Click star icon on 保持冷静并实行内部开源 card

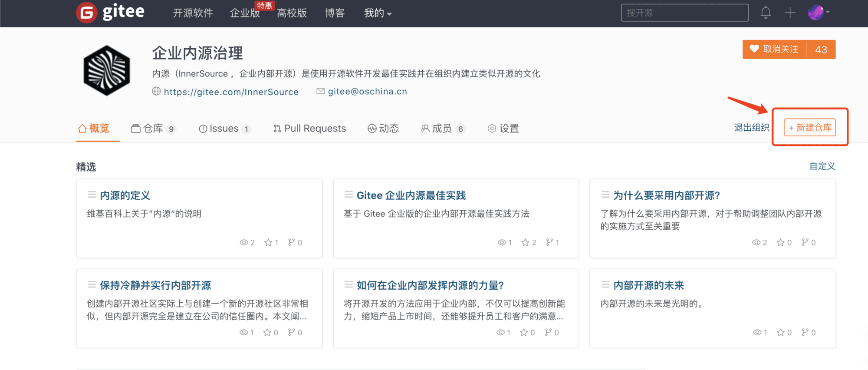click(267, 332)
